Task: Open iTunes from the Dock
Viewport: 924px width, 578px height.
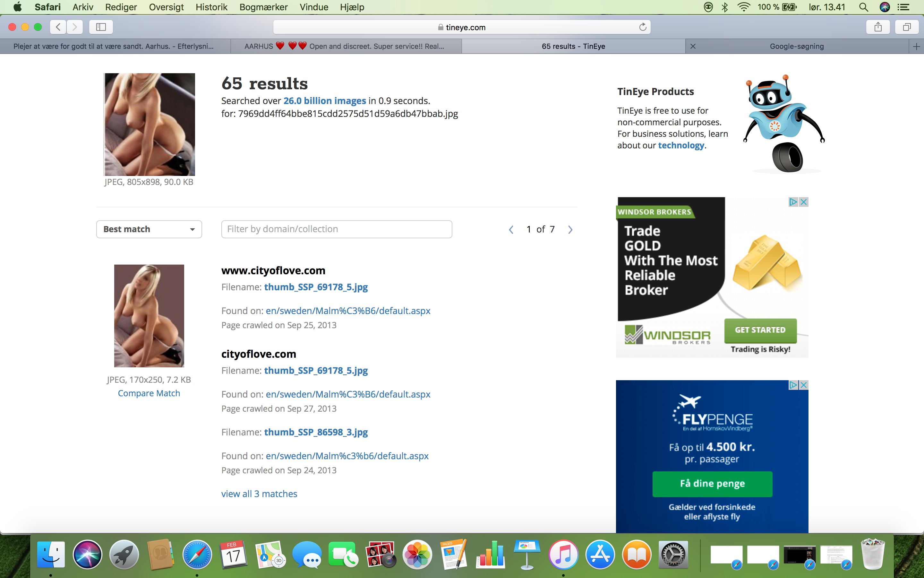Action: click(563, 554)
